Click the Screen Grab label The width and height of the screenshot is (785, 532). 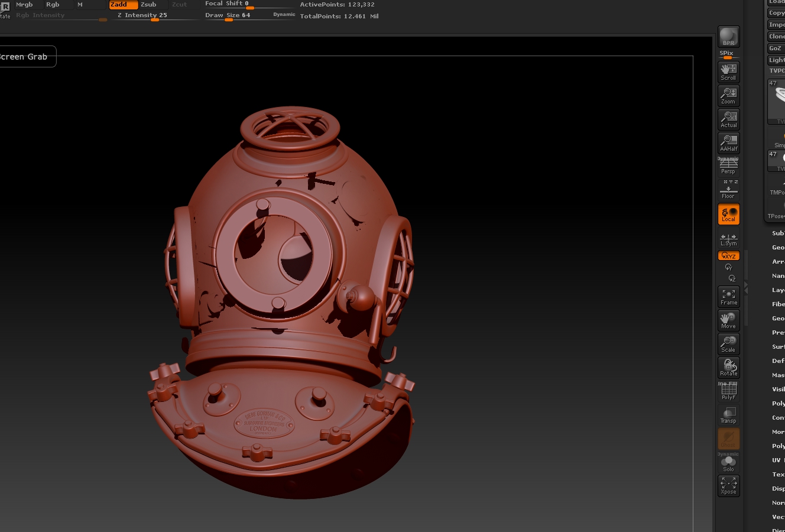pos(24,57)
